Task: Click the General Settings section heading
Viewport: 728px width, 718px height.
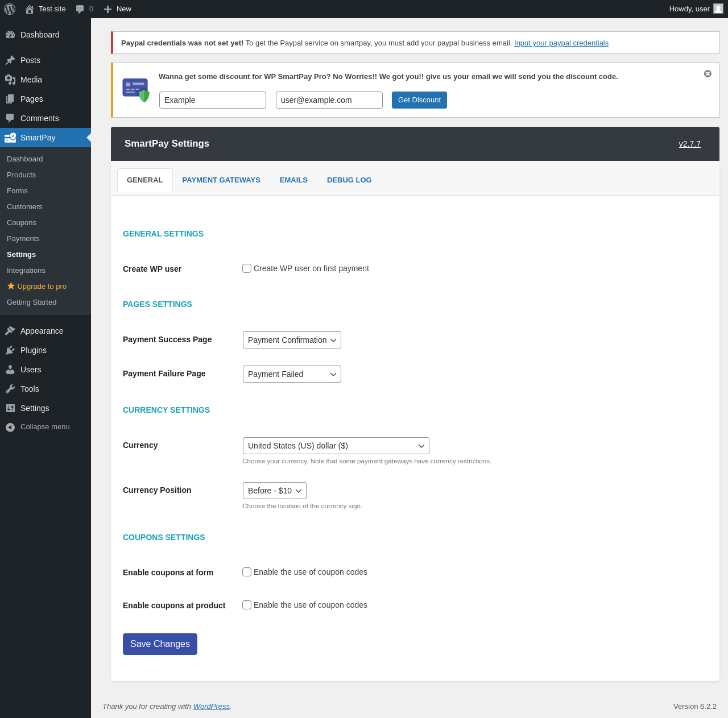Action: pos(163,234)
